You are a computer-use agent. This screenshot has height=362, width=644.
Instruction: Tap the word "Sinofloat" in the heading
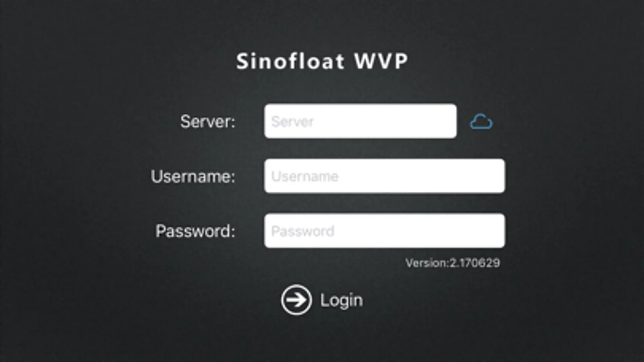click(290, 62)
